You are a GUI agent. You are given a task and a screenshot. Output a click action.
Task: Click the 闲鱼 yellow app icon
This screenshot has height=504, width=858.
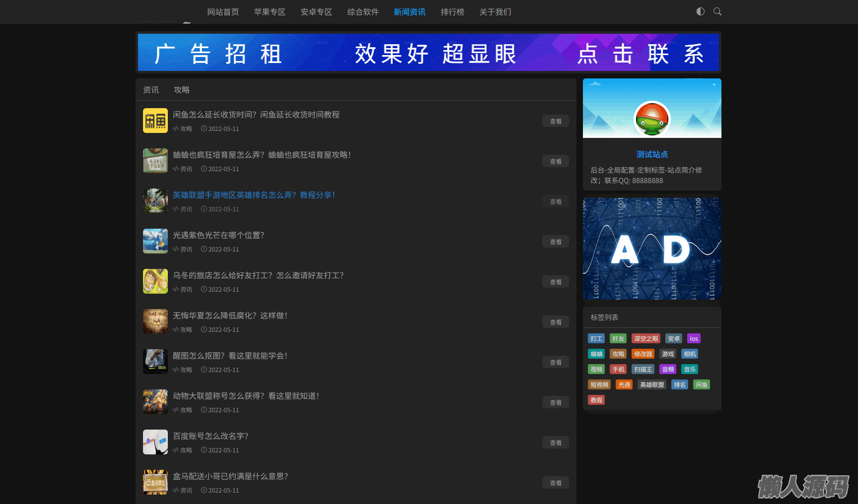tap(155, 121)
